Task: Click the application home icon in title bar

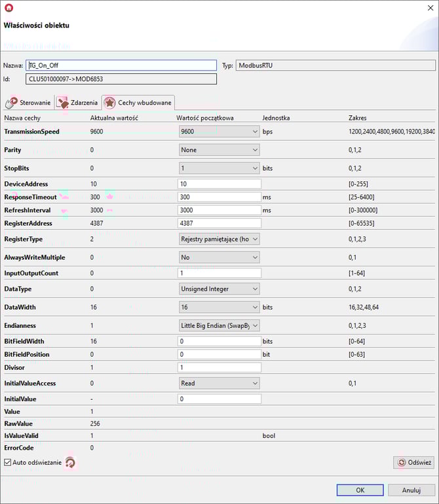Action: point(9,8)
